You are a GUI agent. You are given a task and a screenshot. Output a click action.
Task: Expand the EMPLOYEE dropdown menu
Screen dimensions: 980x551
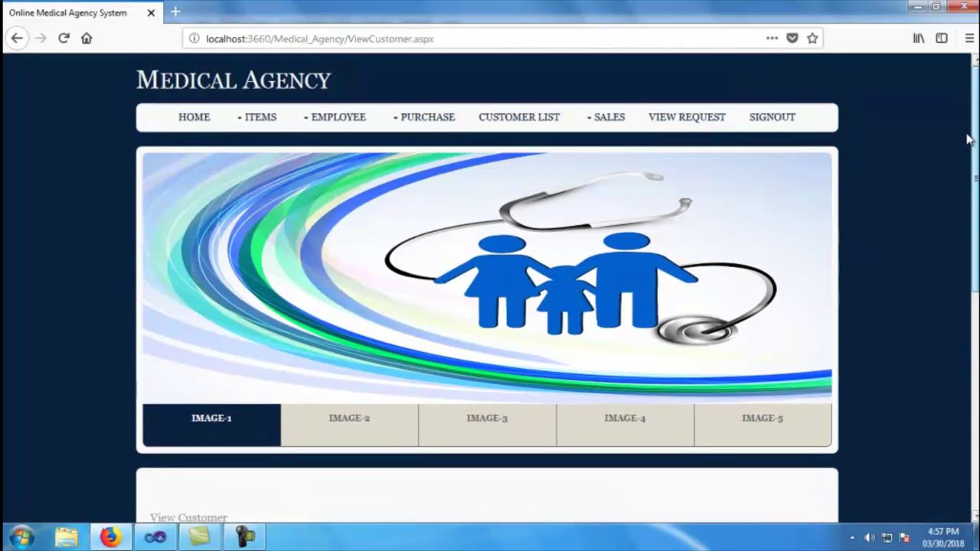pos(335,117)
